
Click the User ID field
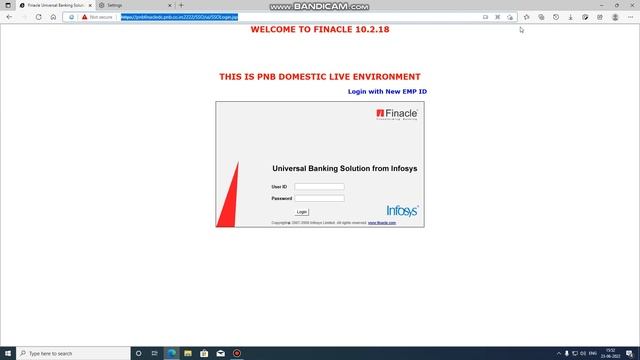(x=319, y=187)
